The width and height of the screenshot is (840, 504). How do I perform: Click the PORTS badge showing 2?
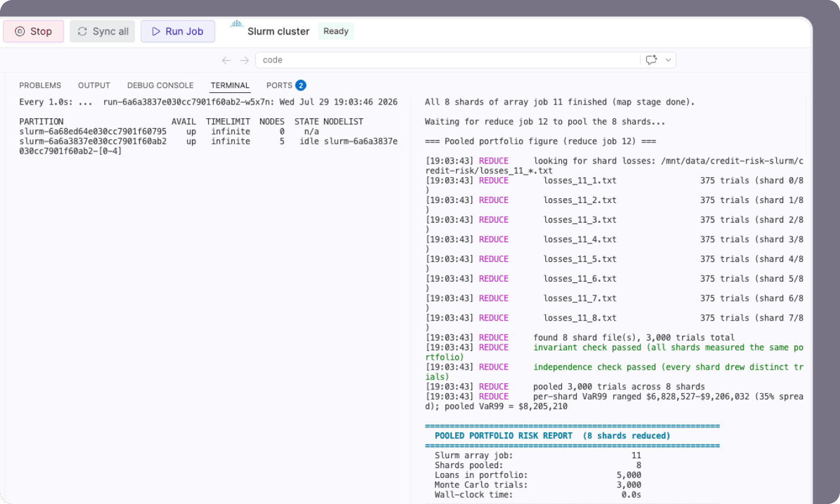[300, 85]
